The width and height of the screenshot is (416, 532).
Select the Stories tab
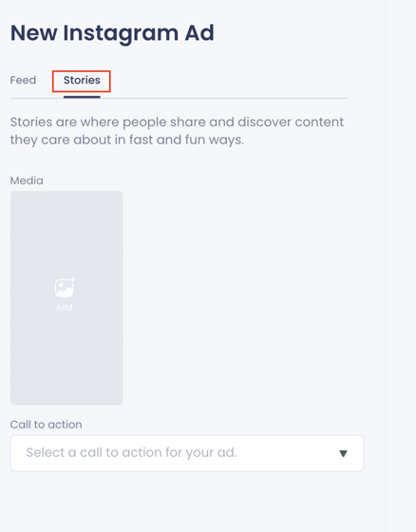[x=82, y=80]
